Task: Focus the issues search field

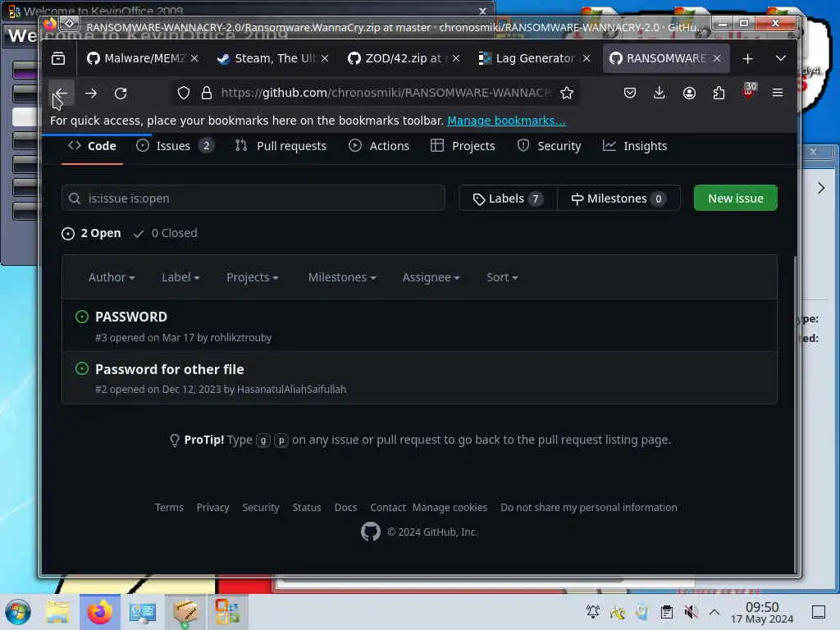Action: pyautogui.click(x=253, y=199)
